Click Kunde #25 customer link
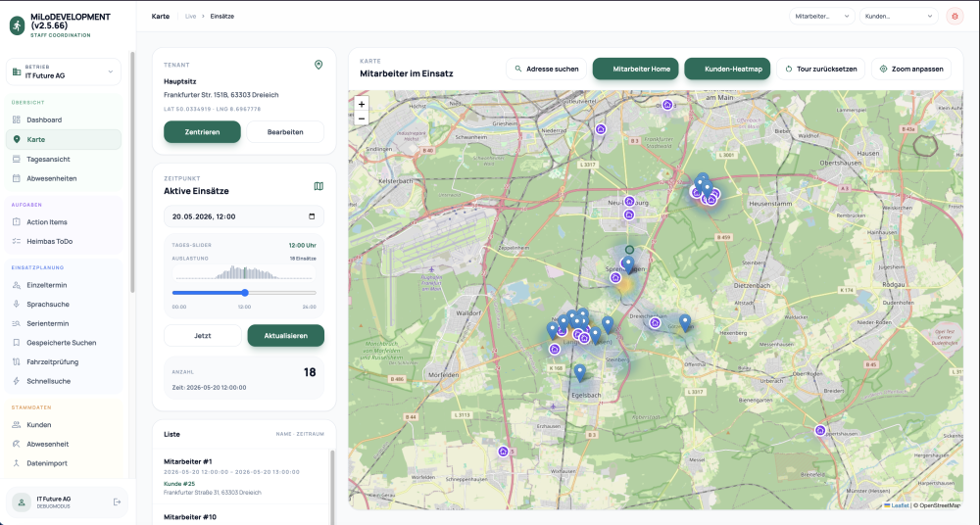 click(x=179, y=484)
